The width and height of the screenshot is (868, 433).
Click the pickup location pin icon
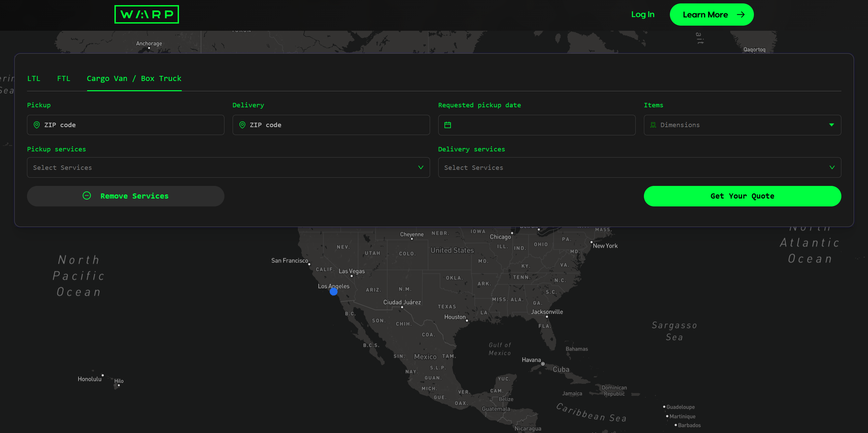[37, 125]
